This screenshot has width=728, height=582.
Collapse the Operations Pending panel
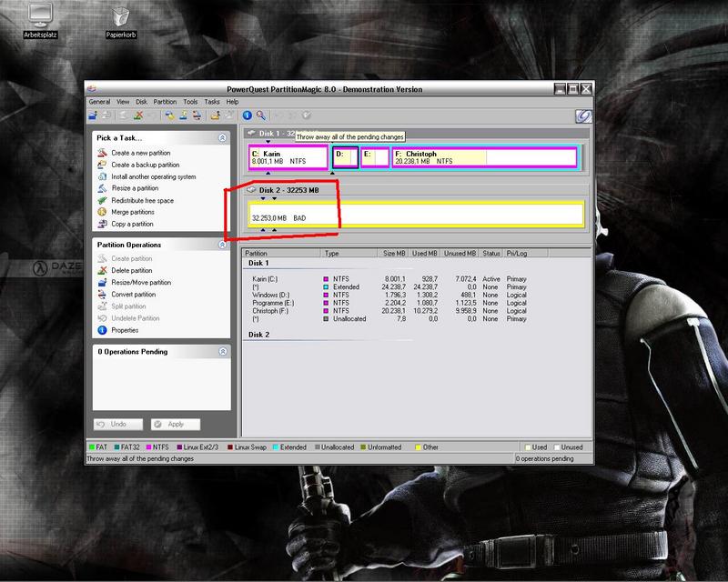223,351
